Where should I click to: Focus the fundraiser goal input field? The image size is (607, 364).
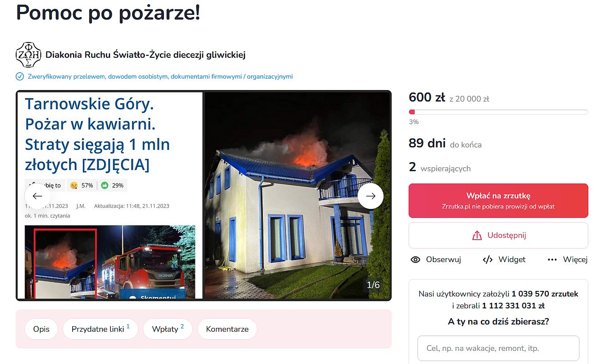pyautogui.click(x=498, y=348)
